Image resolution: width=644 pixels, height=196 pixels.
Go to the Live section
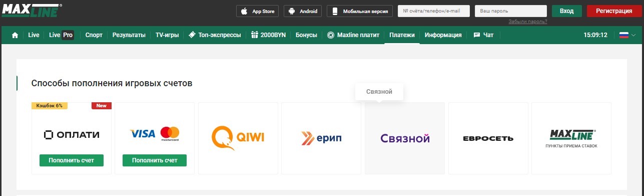pos(34,35)
